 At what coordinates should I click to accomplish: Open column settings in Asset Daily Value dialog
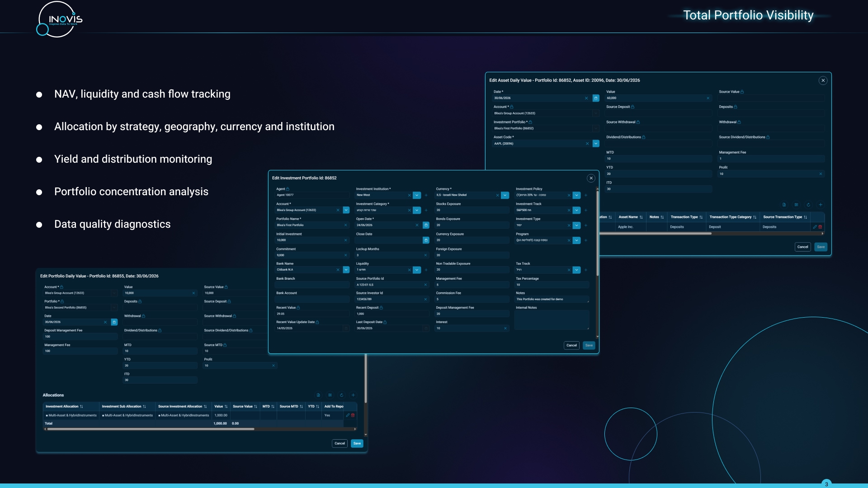pyautogui.click(x=796, y=205)
